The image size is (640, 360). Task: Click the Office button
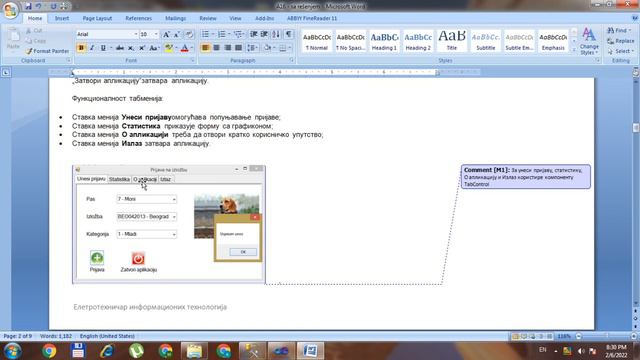pos(10,10)
